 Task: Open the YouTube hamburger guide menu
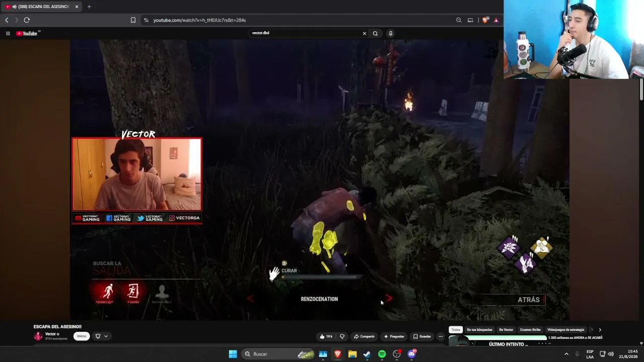tap(8, 33)
